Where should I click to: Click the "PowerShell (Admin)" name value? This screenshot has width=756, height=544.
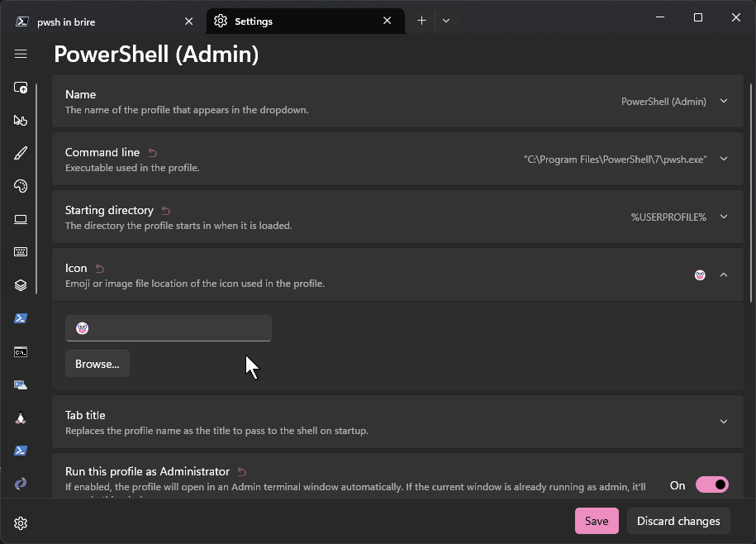663,101
